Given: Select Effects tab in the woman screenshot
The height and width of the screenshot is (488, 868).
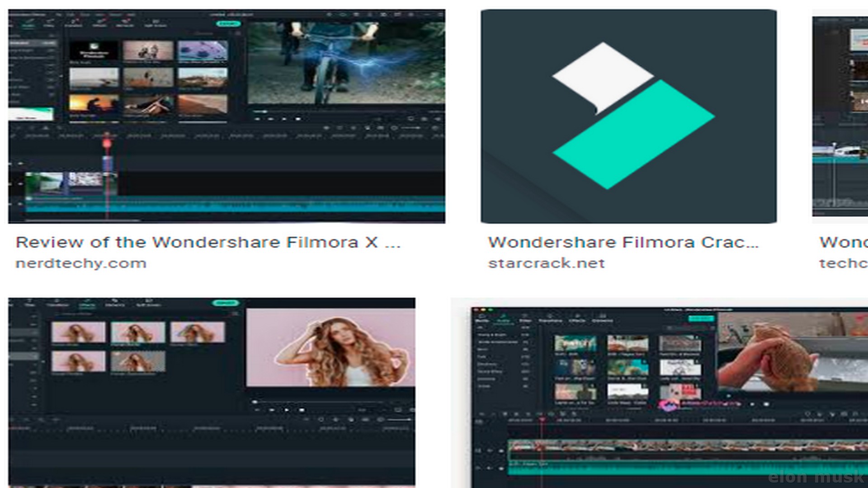Looking at the screenshot, I should pyautogui.click(x=87, y=305).
